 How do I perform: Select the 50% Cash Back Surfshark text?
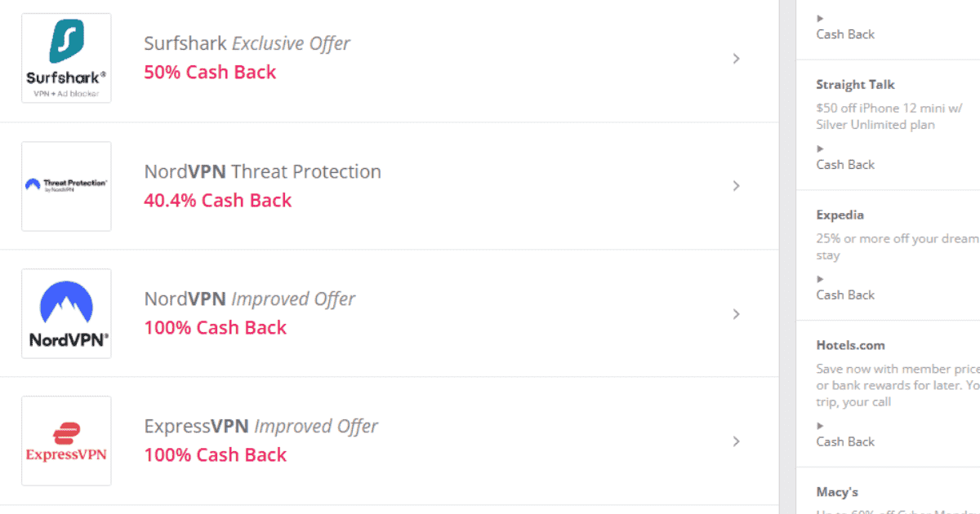pyautogui.click(x=210, y=72)
